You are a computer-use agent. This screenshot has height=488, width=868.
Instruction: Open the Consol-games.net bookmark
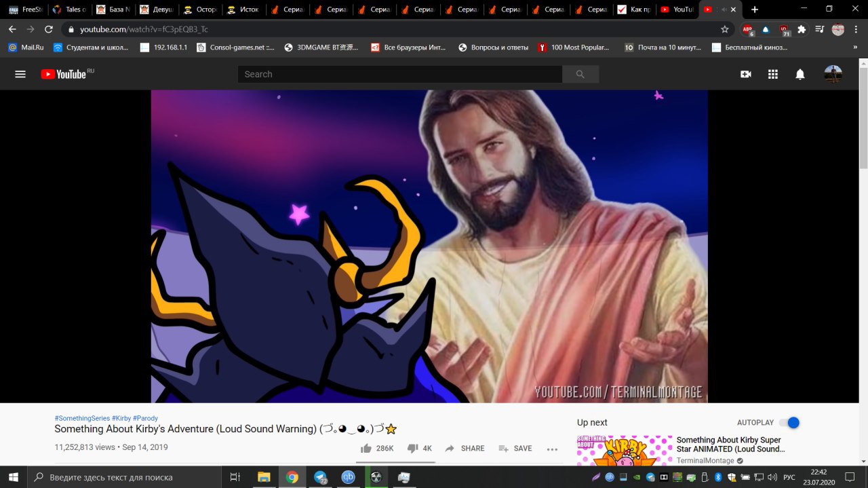235,48
